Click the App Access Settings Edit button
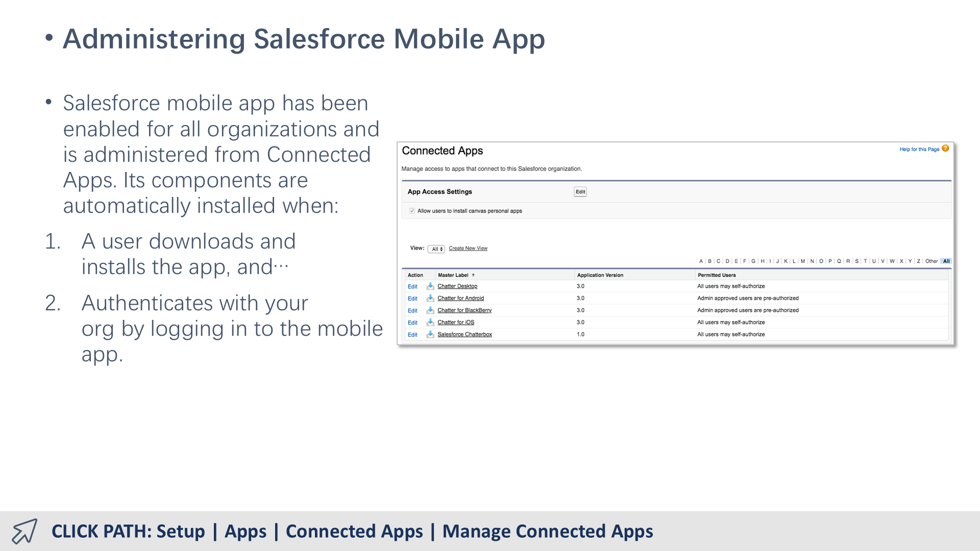980x551 pixels. [580, 192]
